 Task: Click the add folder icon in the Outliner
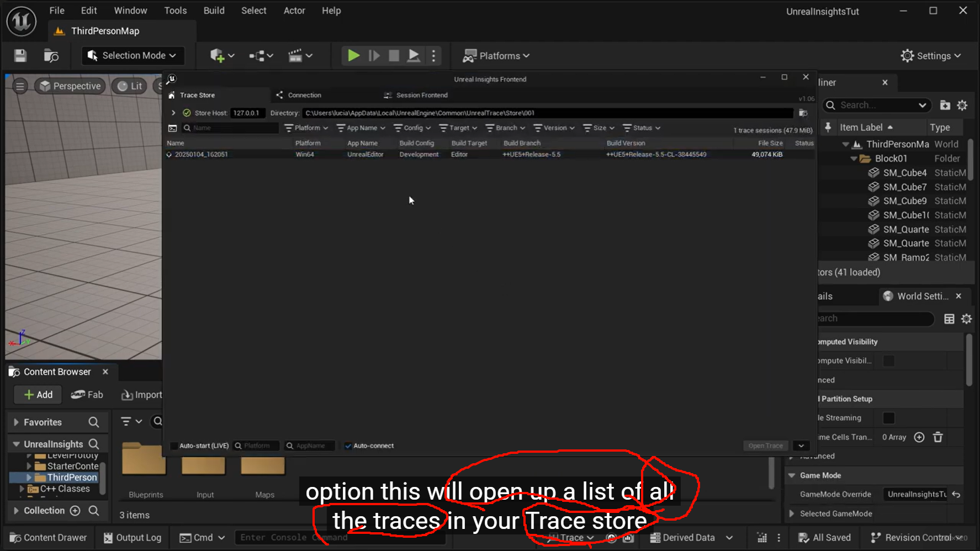(x=945, y=105)
